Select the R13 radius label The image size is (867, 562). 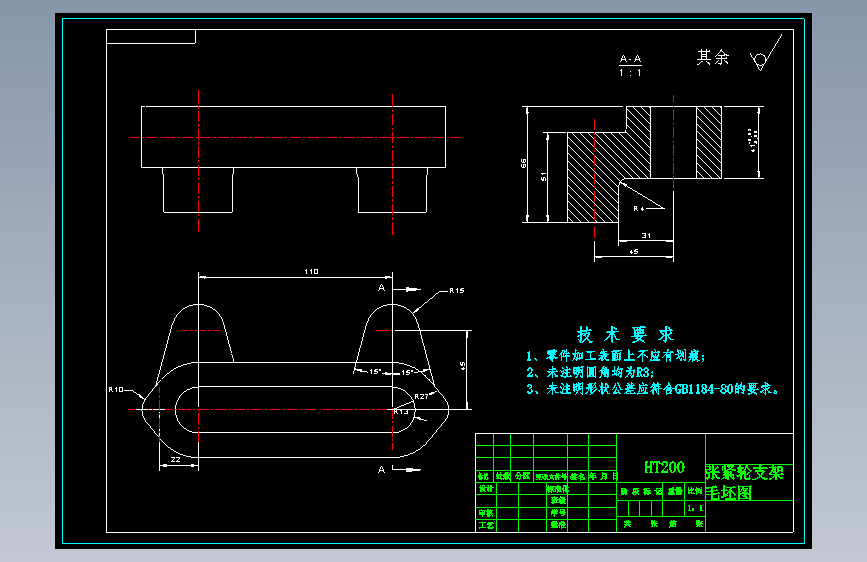401,412
